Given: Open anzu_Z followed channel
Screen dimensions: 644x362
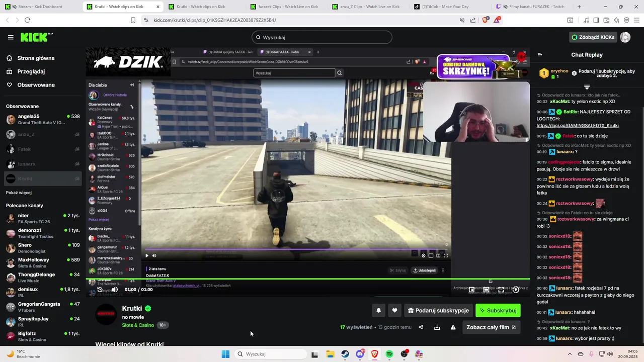Looking at the screenshot, I should coord(43,134).
